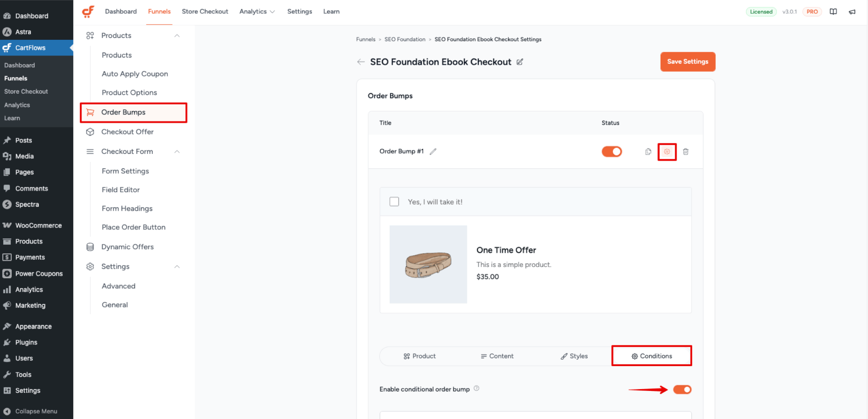Collapse the Settings section chevron in funnel sidebar
The height and width of the screenshot is (419, 868).
(x=177, y=267)
